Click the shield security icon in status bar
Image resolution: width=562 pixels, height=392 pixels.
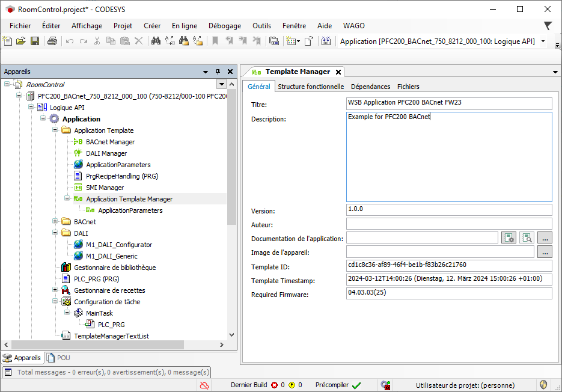543,385
